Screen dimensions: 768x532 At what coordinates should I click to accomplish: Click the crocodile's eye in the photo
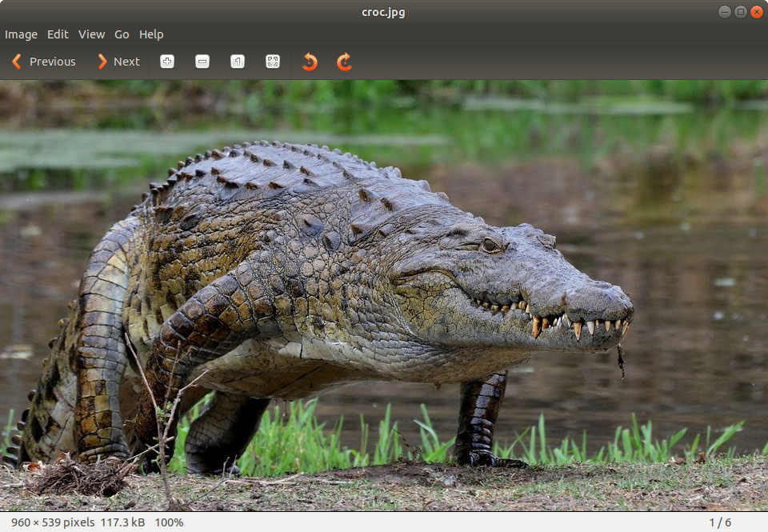[x=490, y=244]
